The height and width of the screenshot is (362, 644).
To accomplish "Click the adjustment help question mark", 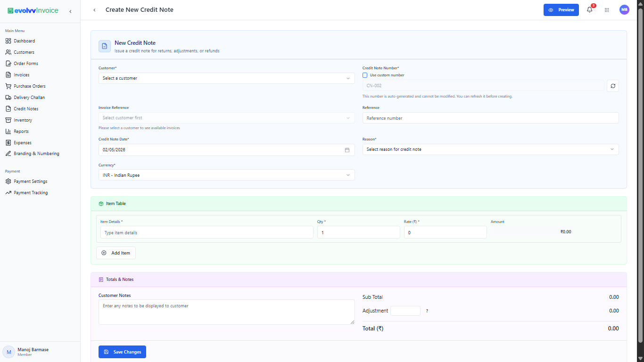I will (x=427, y=311).
